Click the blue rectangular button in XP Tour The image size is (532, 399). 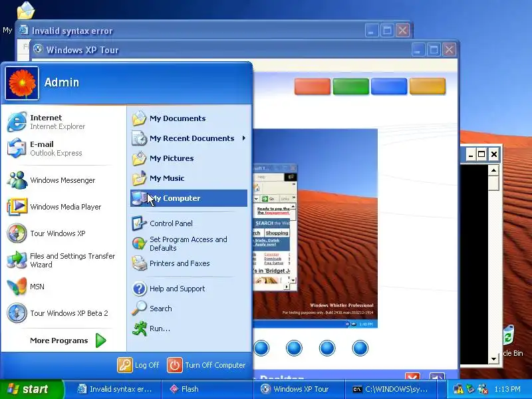389,86
